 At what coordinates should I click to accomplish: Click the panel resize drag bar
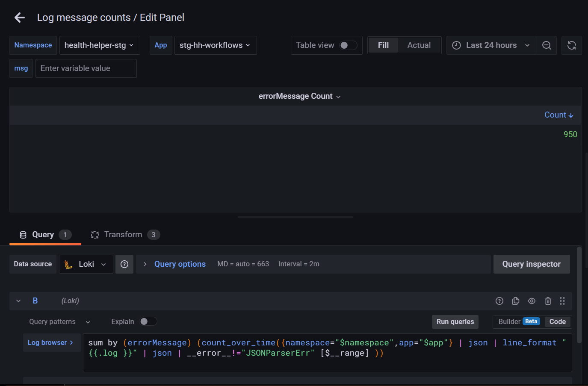(x=295, y=217)
